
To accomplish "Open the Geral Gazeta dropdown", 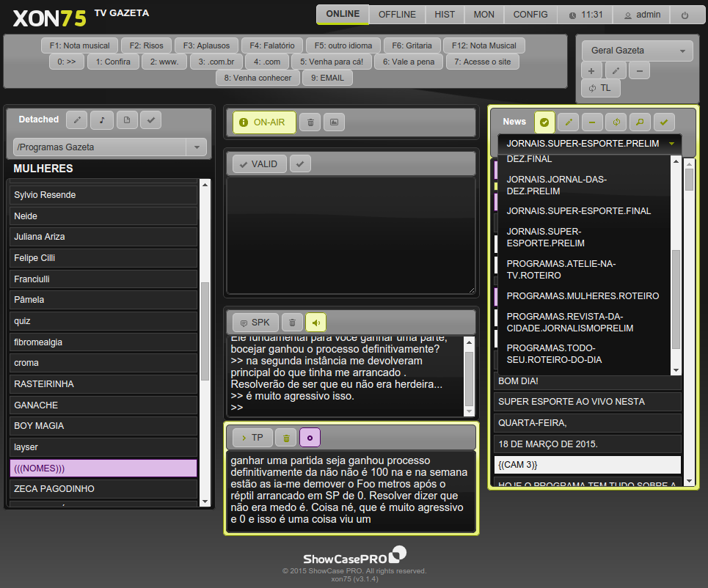I will click(x=637, y=51).
